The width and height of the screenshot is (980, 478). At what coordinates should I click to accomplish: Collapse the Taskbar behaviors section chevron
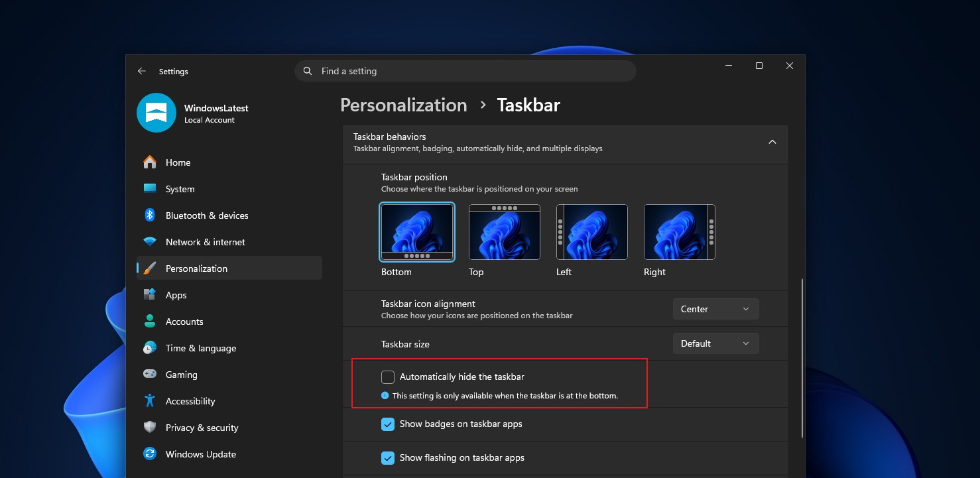[x=772, y=142]
